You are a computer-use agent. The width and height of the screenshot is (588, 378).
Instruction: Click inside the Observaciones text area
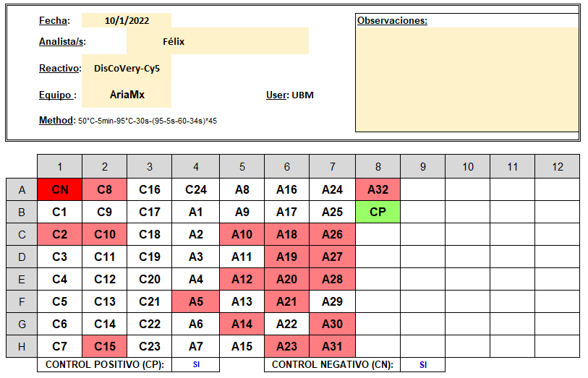tap(467, 80)
